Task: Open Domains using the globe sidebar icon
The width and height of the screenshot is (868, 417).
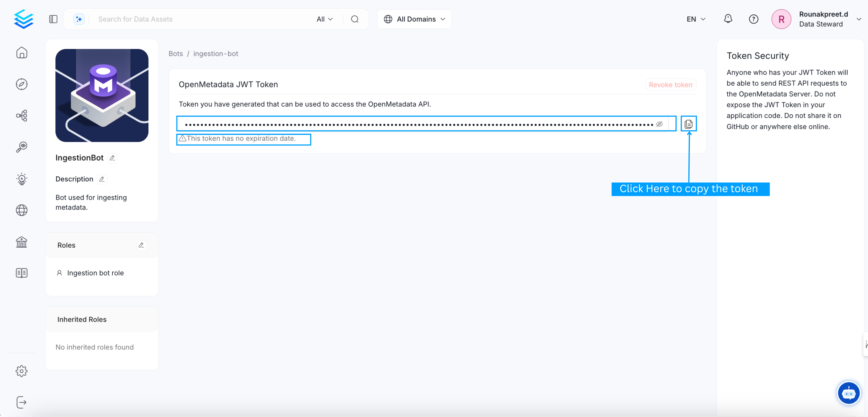Action: (x=22, y=210)
